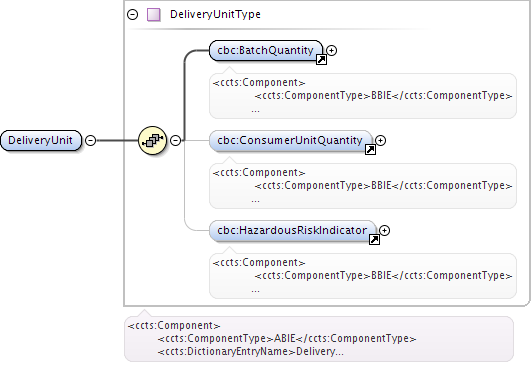Collapse the DeliveryUnit element node
532x365 pixels.
[x=90, y=140]
